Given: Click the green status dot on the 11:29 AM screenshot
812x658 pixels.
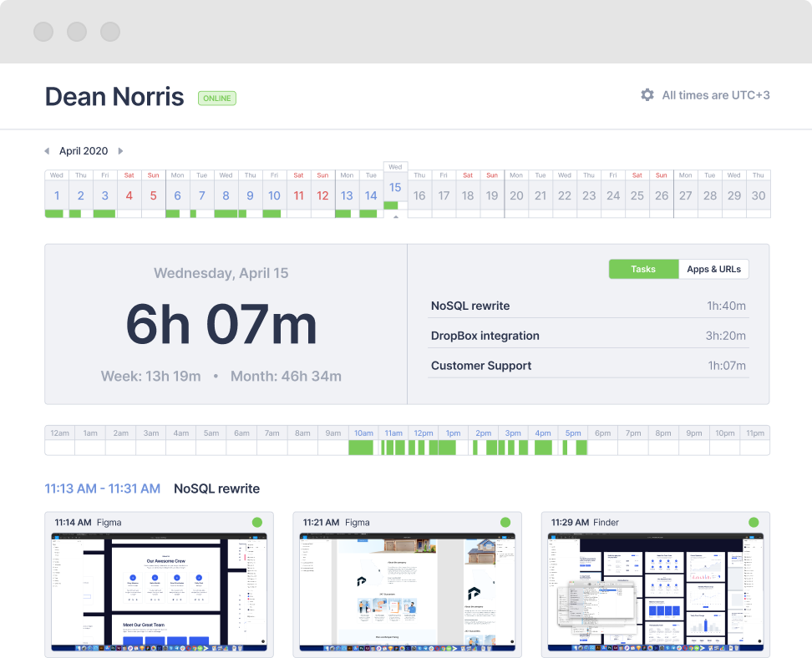Looking at the screenshot, I should click(753, 521).
